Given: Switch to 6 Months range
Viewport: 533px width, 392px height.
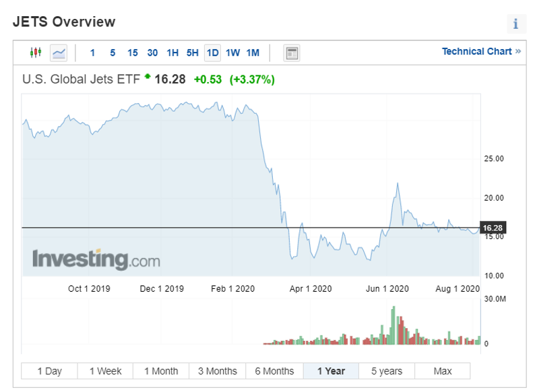Looking at the screenshot, I should coord(275,371).
